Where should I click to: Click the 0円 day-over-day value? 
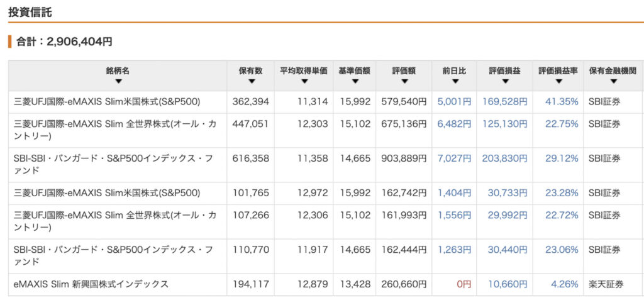click(x=464, y=284)
